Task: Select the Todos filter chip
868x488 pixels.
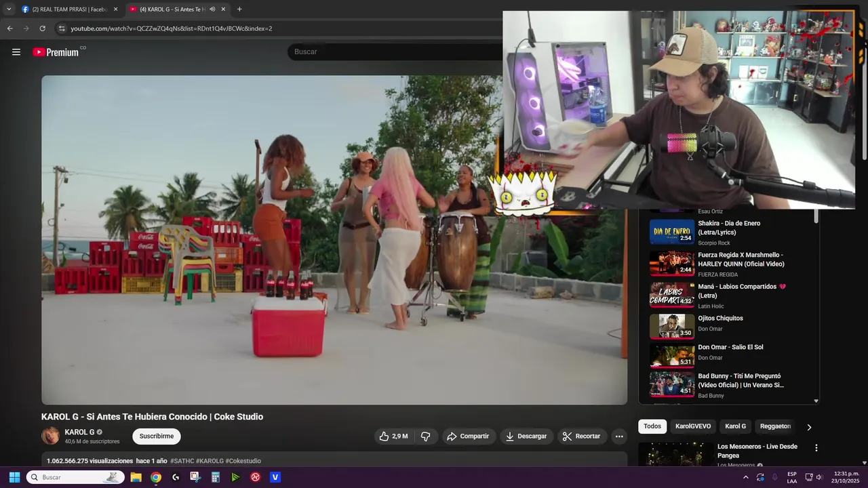Action: [x=652, y=426]
